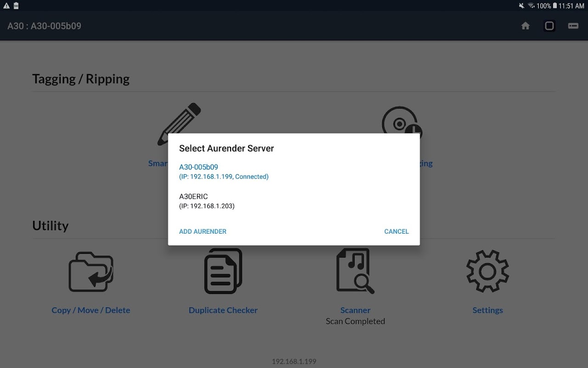Tap the A30 : A30-005b09 title
The width and height of the screenshot is (588, 368).
pos(44,26)
